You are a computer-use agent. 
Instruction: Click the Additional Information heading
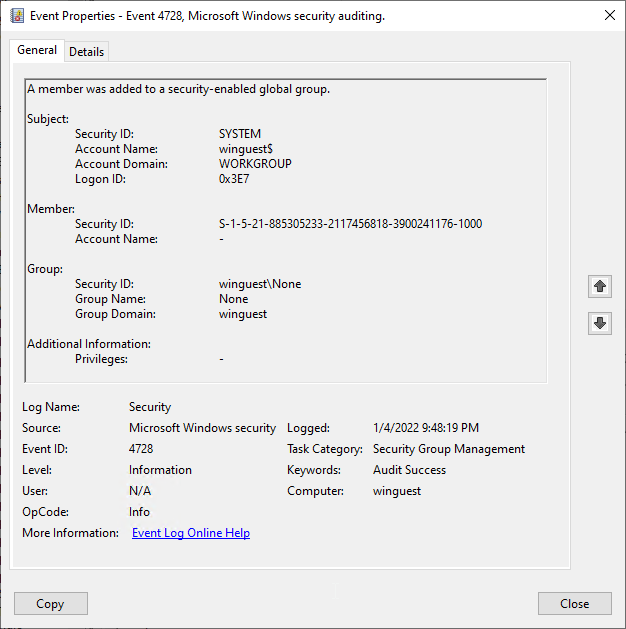point(89,344)
